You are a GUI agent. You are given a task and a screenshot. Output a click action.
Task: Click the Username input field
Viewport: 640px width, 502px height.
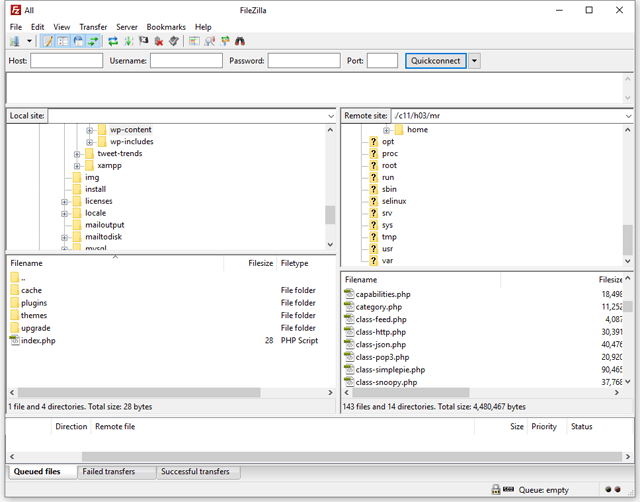tap(187, 61)
